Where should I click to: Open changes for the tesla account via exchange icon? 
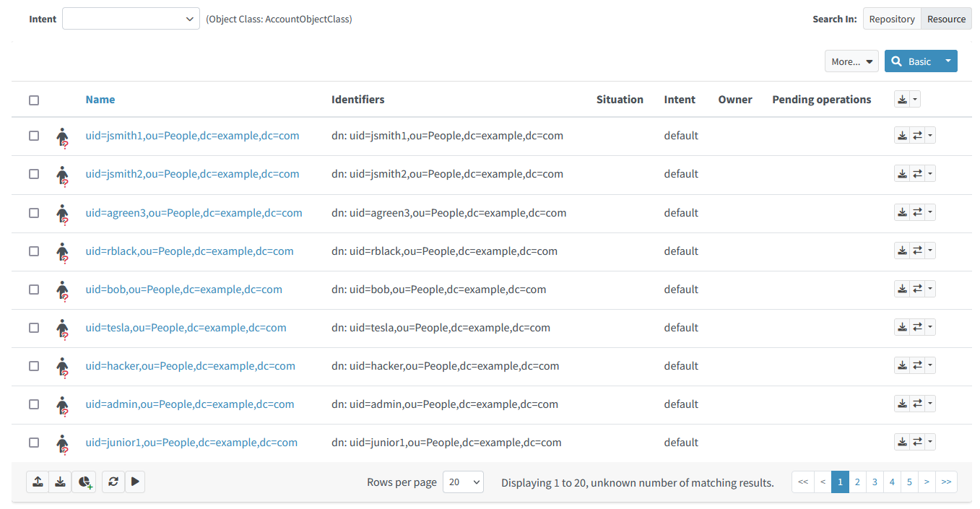(916, 327)
